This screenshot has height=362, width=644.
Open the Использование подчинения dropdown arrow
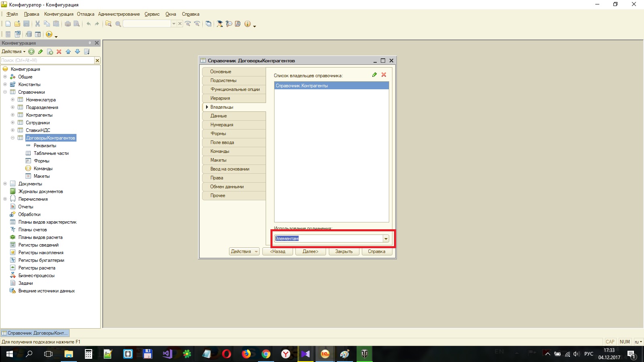coord(386,239)
